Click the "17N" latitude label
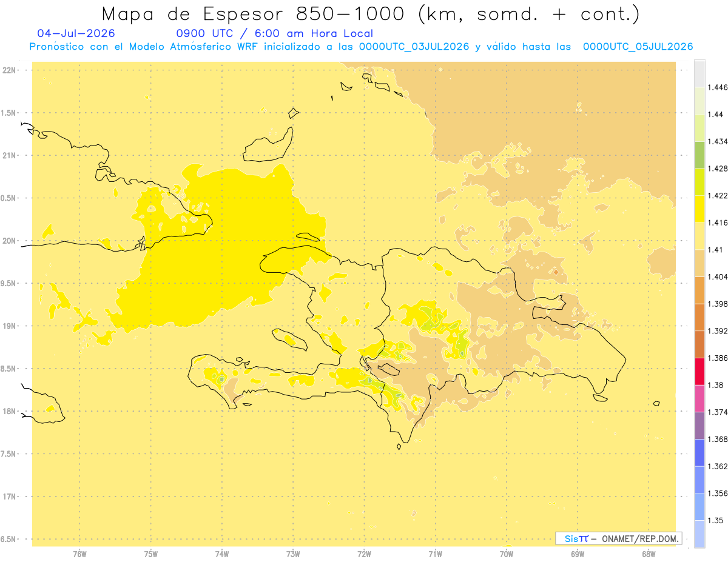Viewport: 728px width, 562px height. coord(10,497)
